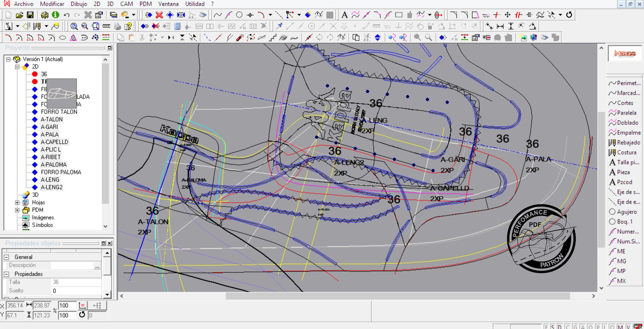
Task: Collapse the 2D tree node
Action: [x=17, y=67]
